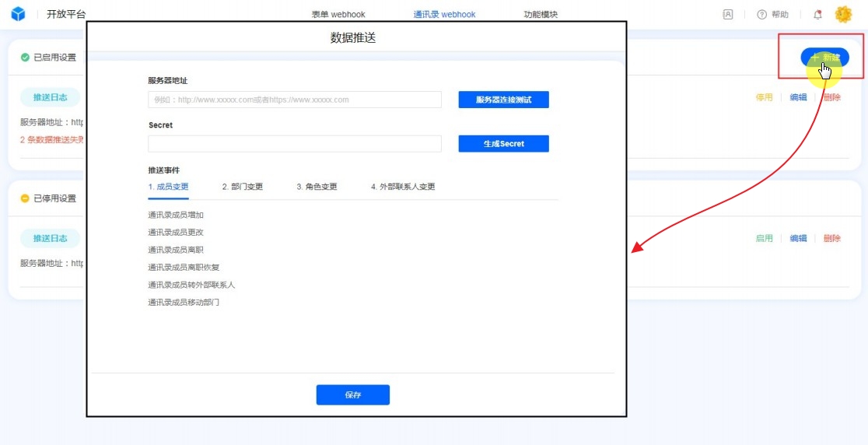Image resolution: width=868 pixels, height=445 pixels.
Task: Click the 生成Secret button
Action: click(503, 144)
